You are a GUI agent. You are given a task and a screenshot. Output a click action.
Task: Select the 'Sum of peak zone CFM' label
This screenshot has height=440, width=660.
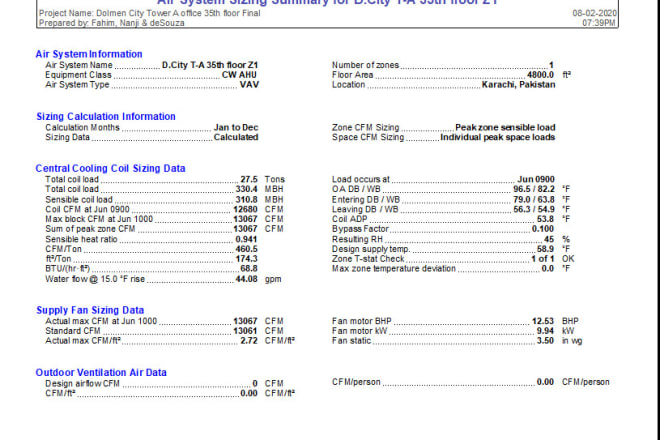90,229
